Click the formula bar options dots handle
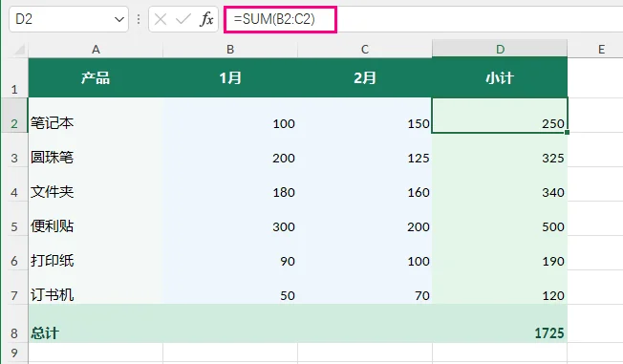This screenshot has height=364, width=623. click(139, 19)
